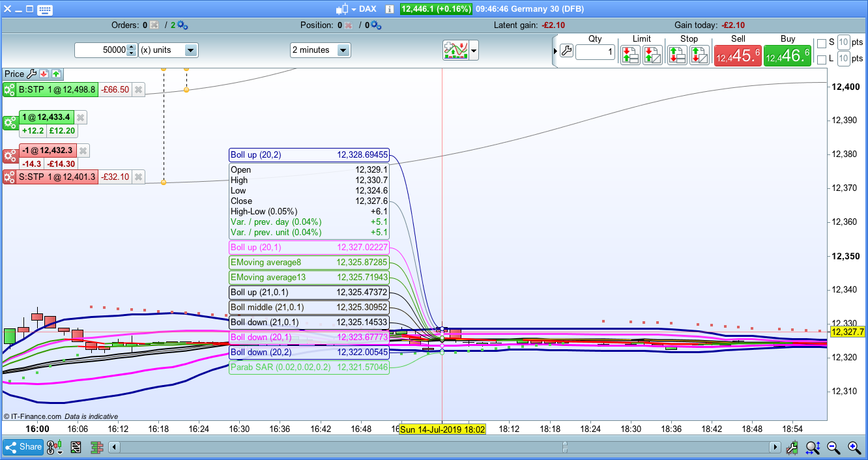Image resolution: width=868 pixels, height=460 pixels.
Task: Click the horizontal scrollbar left arrow
Action: [114, 447]
